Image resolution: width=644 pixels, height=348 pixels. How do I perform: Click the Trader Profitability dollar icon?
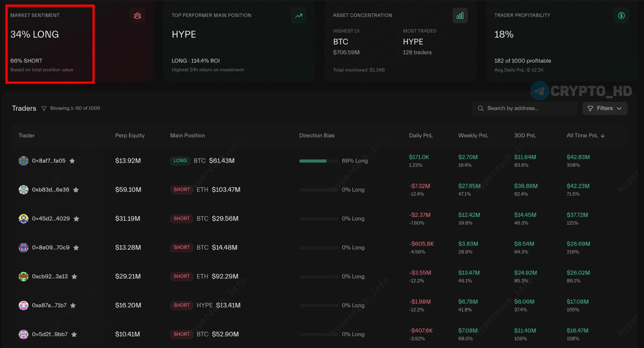621,16
